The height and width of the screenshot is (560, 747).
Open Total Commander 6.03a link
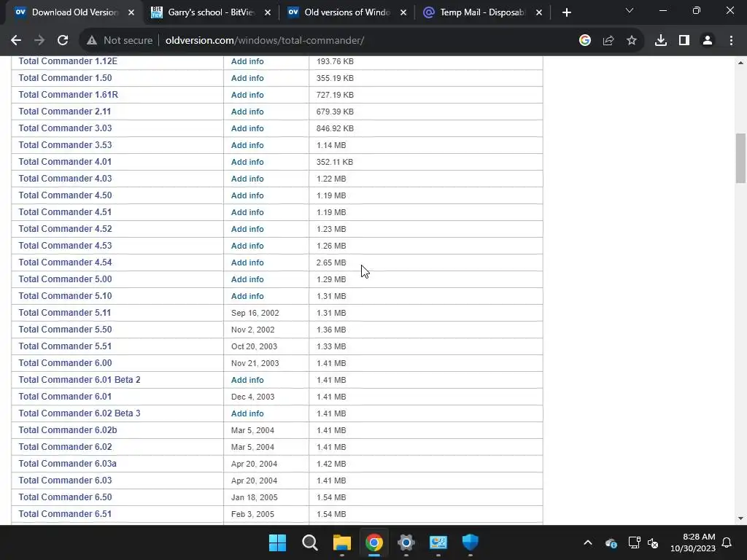pyautogui.click(x=68, y=464)
